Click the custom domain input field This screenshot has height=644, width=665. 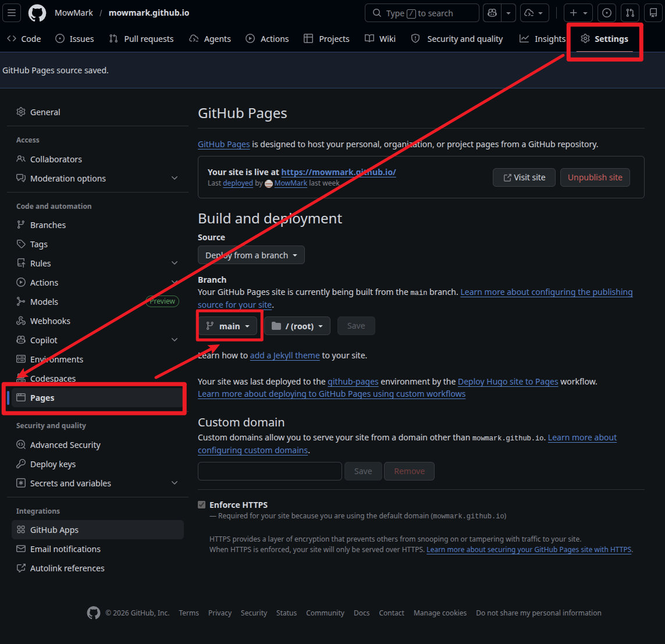(x=270, y=471)
